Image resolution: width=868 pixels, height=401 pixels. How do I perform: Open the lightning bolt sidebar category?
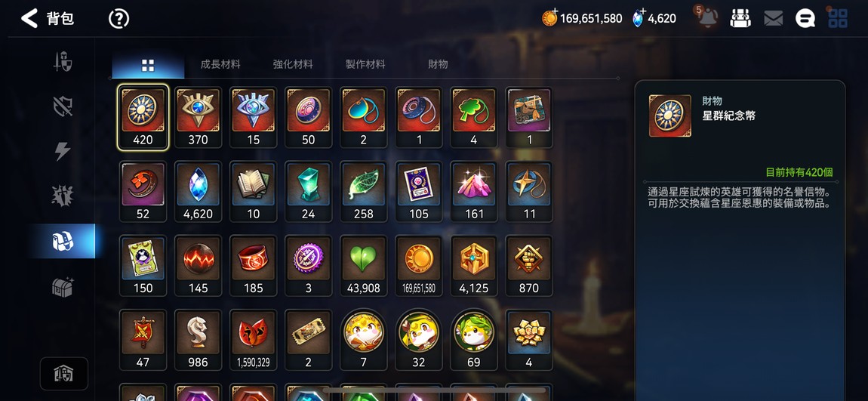pyautogui.click(x=63, y=151)
